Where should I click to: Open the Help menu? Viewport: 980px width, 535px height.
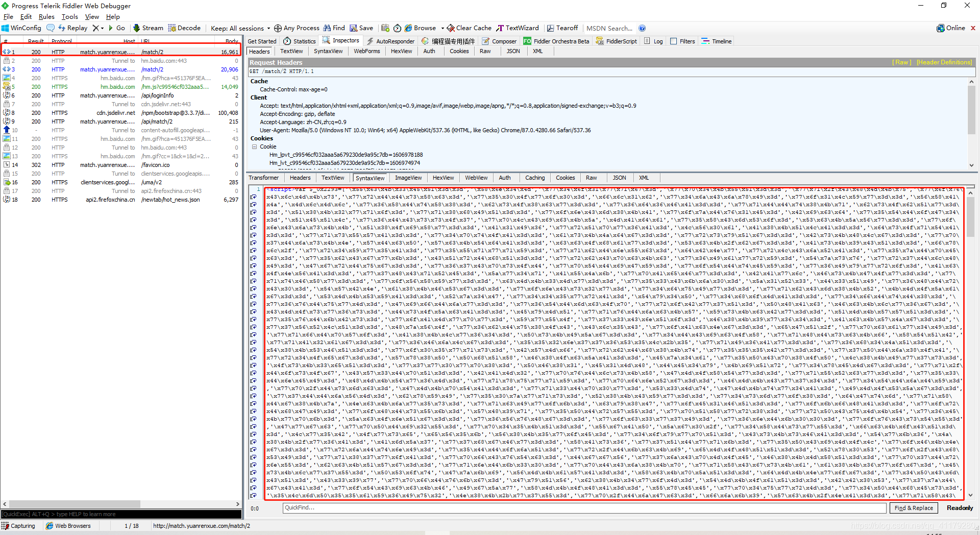[113, 17]
